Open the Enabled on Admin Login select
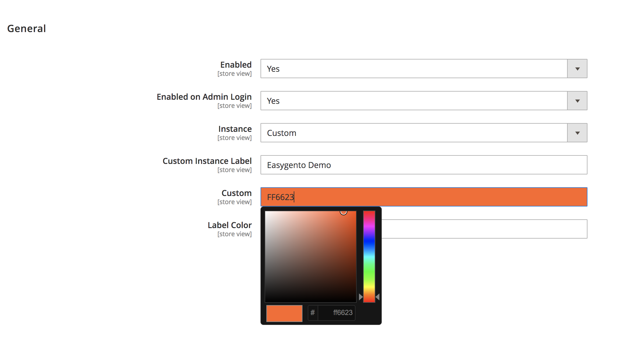 [414, 101]
